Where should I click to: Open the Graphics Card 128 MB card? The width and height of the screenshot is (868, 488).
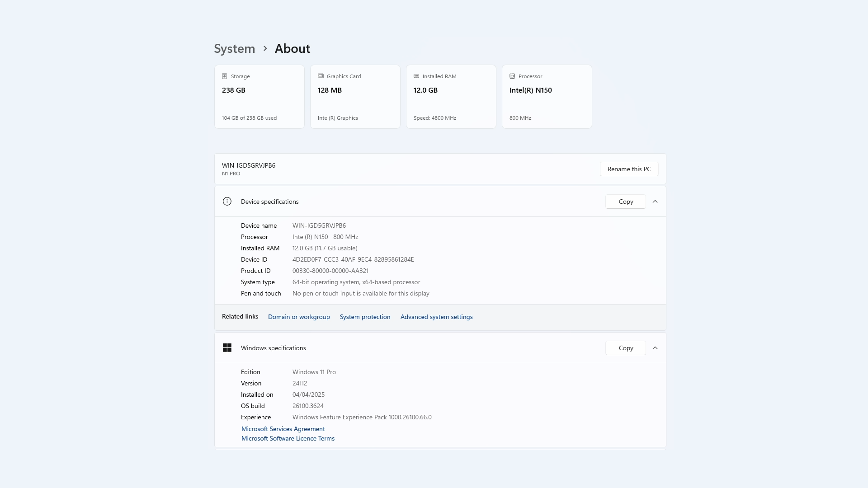[355, 97]
